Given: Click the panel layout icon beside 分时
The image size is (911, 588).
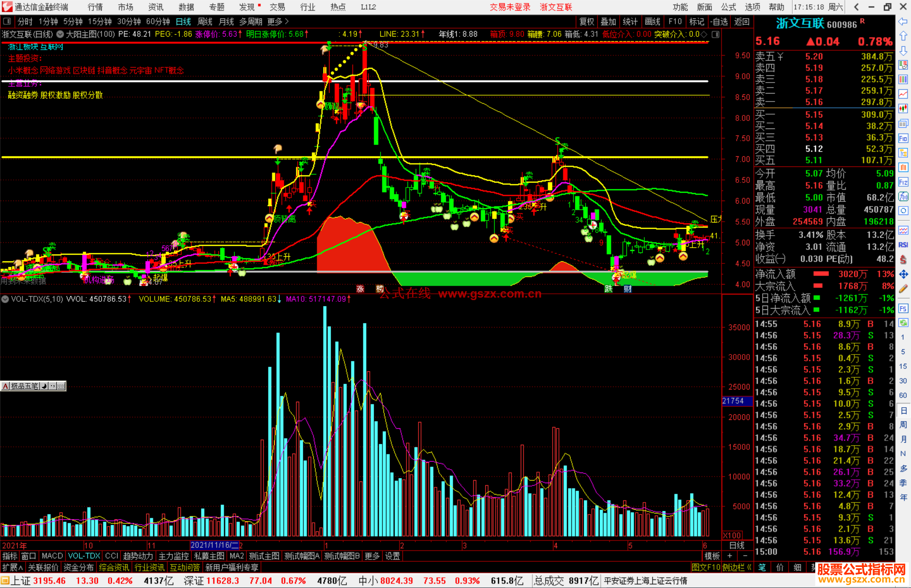Looking at the screenshot, I should [7, 21].
